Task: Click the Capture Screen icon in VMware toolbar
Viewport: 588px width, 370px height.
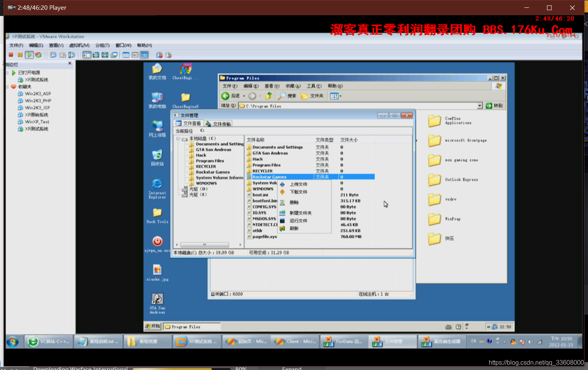Action: 159,55
